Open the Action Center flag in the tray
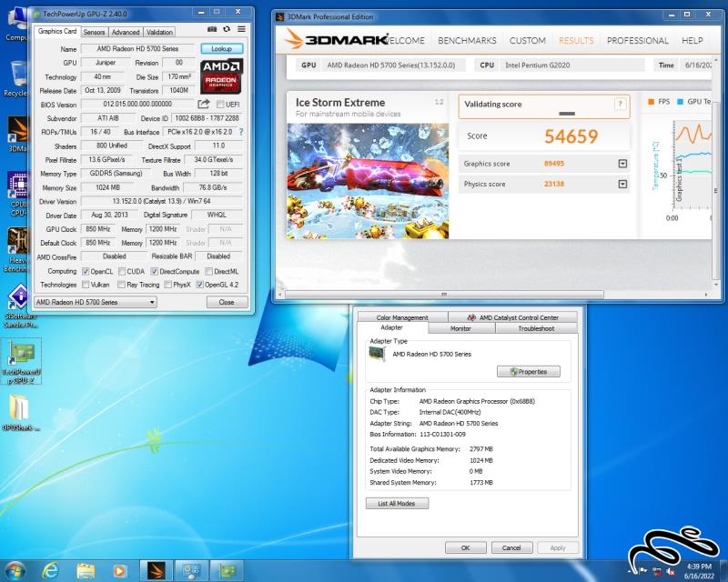The width and height of the screenshot is (728, 582). [643, 571]
